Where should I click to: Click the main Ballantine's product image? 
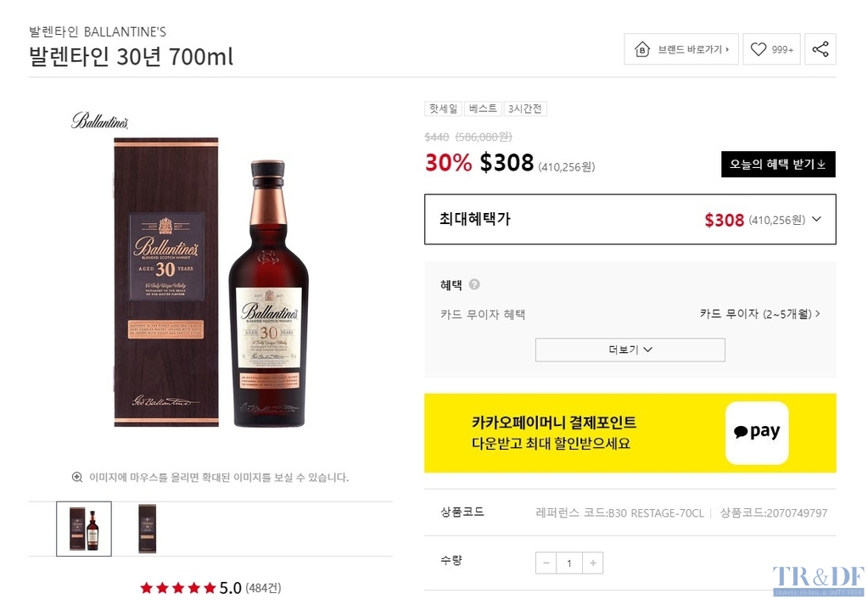pyautogui.click(x=210, y=280)
